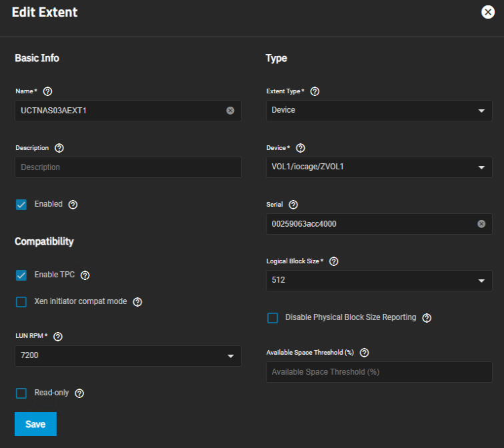Uncheck the Enabled checkbox
This screenshot has width=504, height=448.
tap(21, 205)
